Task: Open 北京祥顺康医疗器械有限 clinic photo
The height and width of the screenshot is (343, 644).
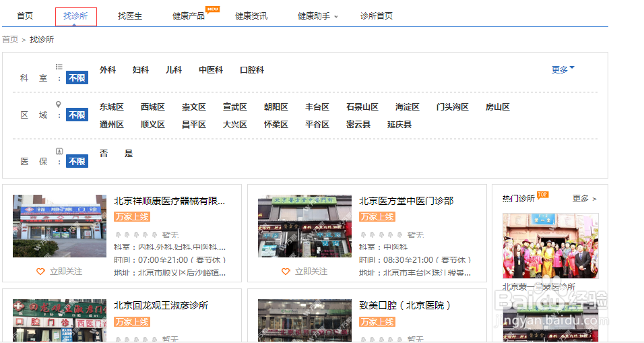Action: click(x=59, y=226)
